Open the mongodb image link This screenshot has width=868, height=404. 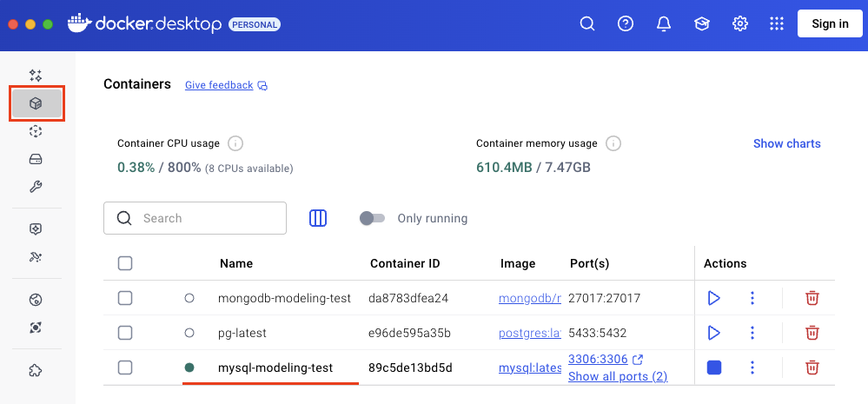[530, 299]
